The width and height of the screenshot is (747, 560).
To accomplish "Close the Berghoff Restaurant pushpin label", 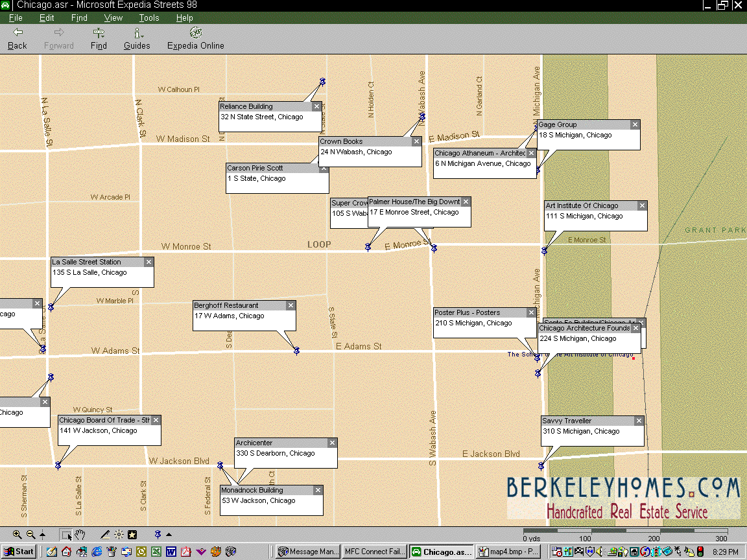I will [x=291, y=305].
